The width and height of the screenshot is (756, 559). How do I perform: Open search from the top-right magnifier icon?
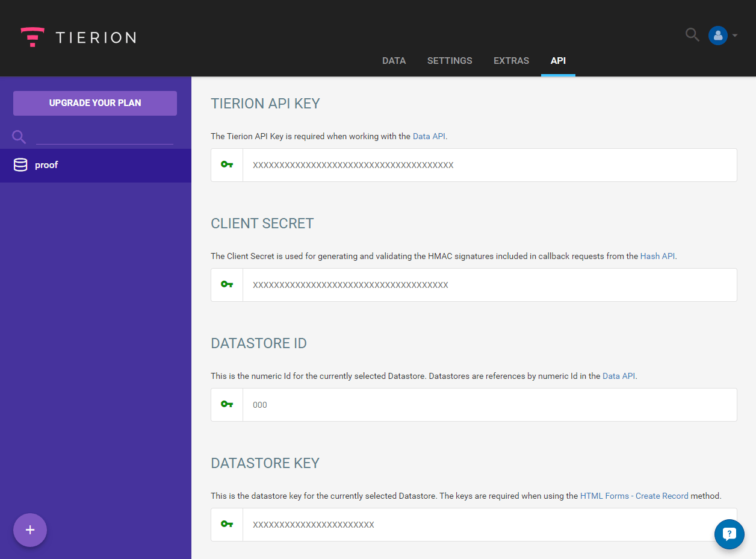pyautogui.click(x=692, y=35)
